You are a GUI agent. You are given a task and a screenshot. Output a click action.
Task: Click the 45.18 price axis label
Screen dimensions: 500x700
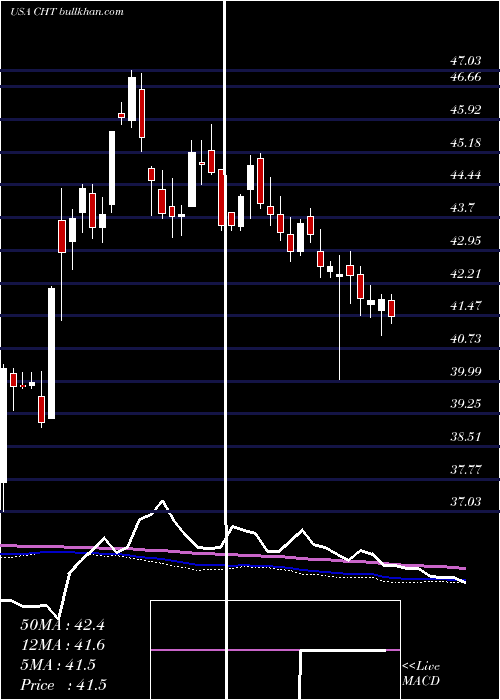pyautogui.click(x=465, y=143)
